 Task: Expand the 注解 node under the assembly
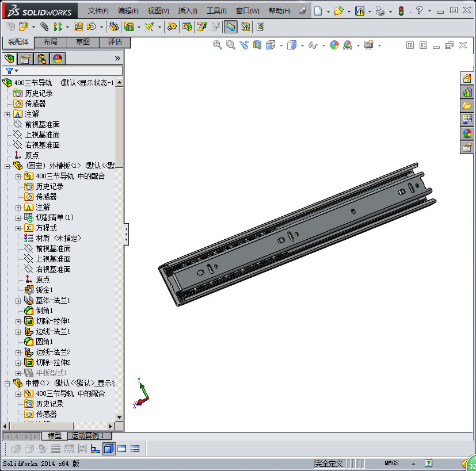(x=7, y=114)
